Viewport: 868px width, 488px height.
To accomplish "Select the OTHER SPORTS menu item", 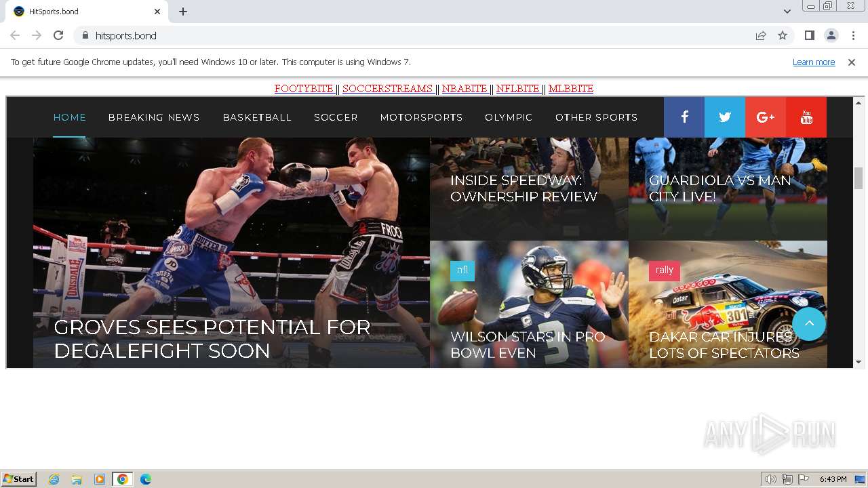I will click(x=596, y=117).
